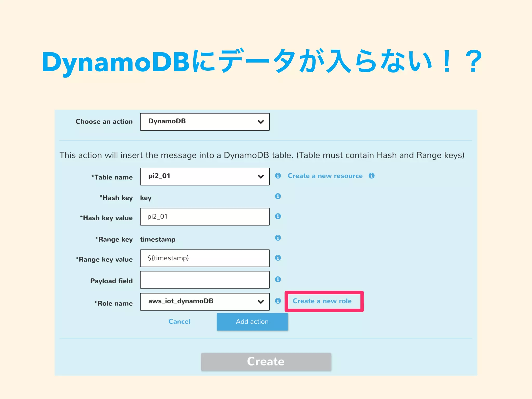Click info icon after Create a new resource

tap(371, 176)
